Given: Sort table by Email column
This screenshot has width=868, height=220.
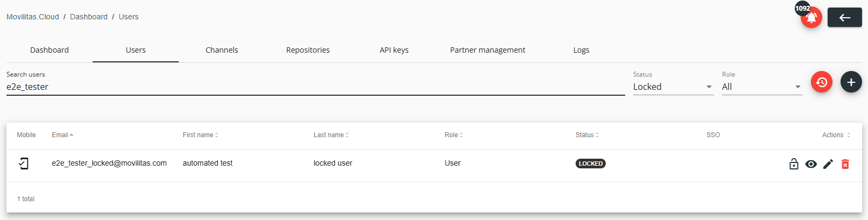Looking at the screenshot, I should tap(62, 135).
